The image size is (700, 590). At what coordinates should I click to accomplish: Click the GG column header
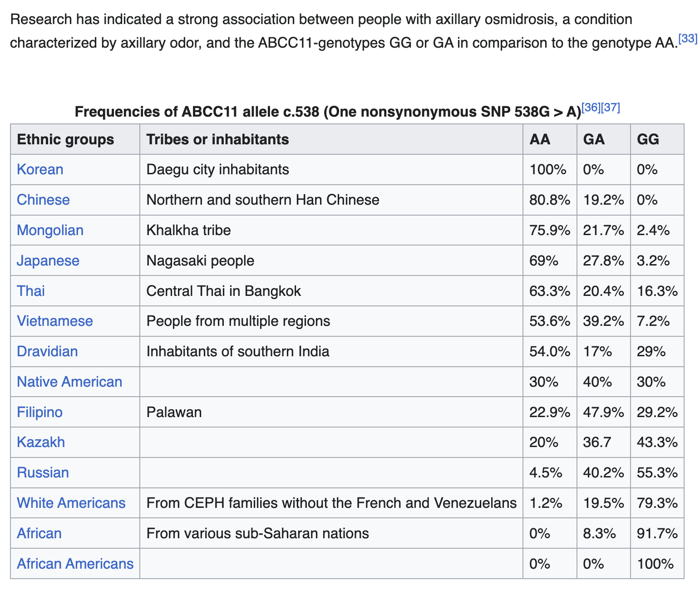pyautogui.click(x=648, y=139)
